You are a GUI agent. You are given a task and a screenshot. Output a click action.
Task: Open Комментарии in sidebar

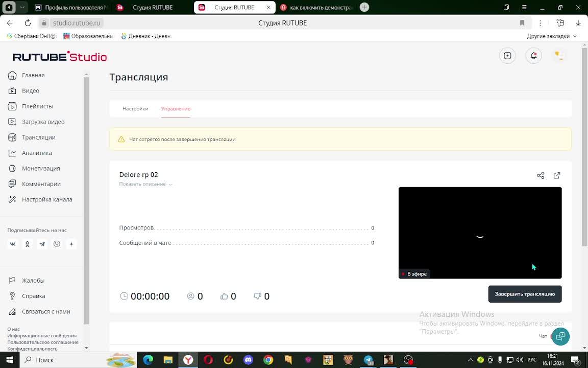click(x=35, y=184)
